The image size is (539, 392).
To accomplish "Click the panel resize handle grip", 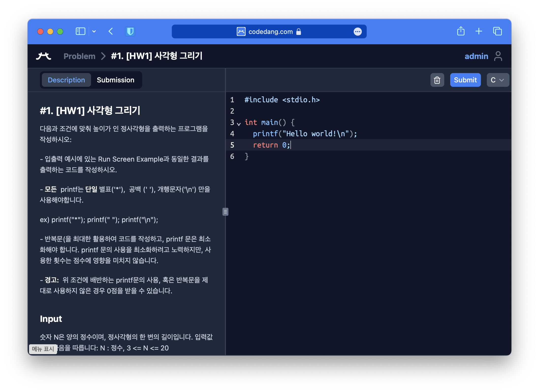I will [x=225, y=212].
